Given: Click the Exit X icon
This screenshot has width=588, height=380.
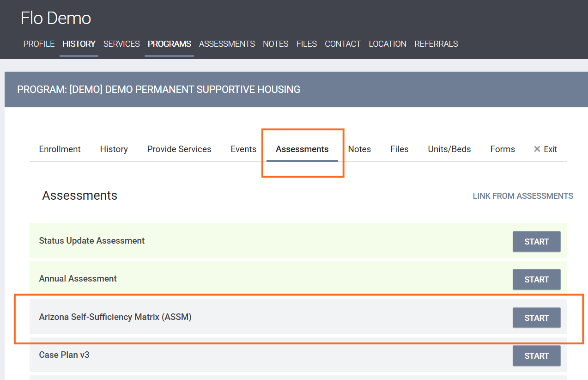Looking at the screenshot, I should [x=537, y=149].
